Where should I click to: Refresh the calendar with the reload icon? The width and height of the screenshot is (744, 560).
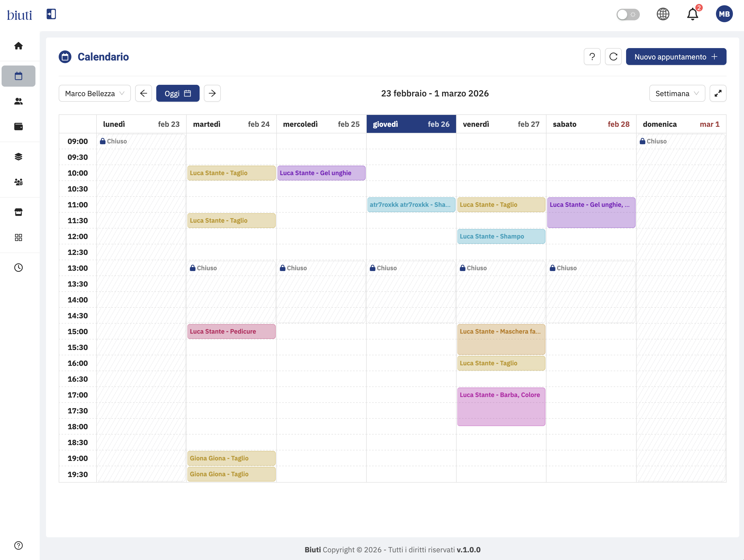[613, 57]
